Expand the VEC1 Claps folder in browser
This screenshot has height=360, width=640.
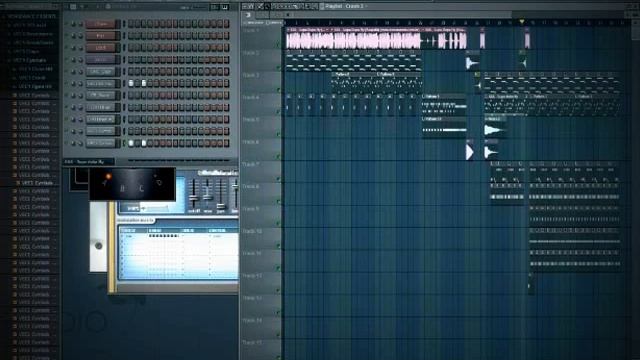[32, 51]
